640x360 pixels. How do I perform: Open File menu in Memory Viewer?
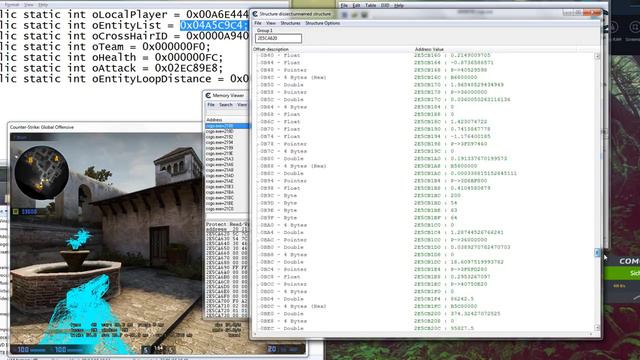coord(211,105)
